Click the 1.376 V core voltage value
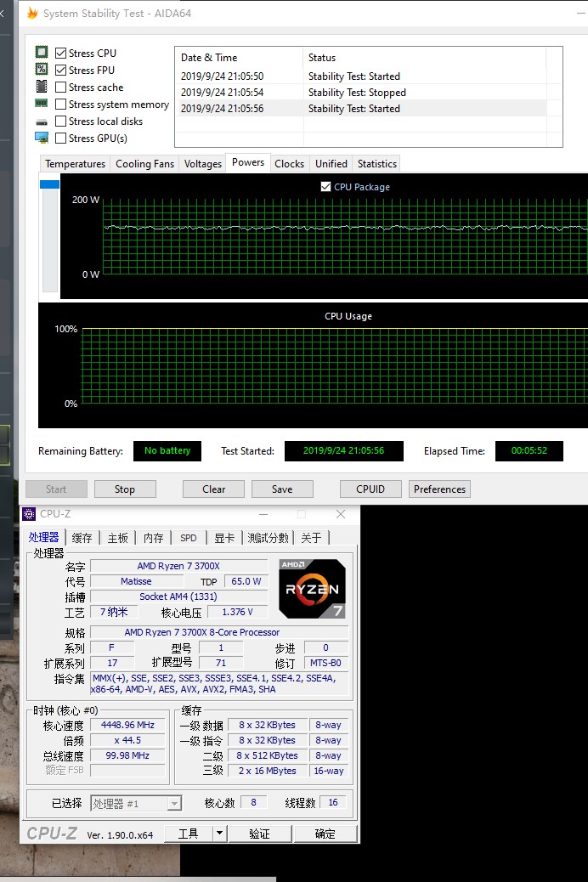This screenshot has height=882, width=588. 237,612
